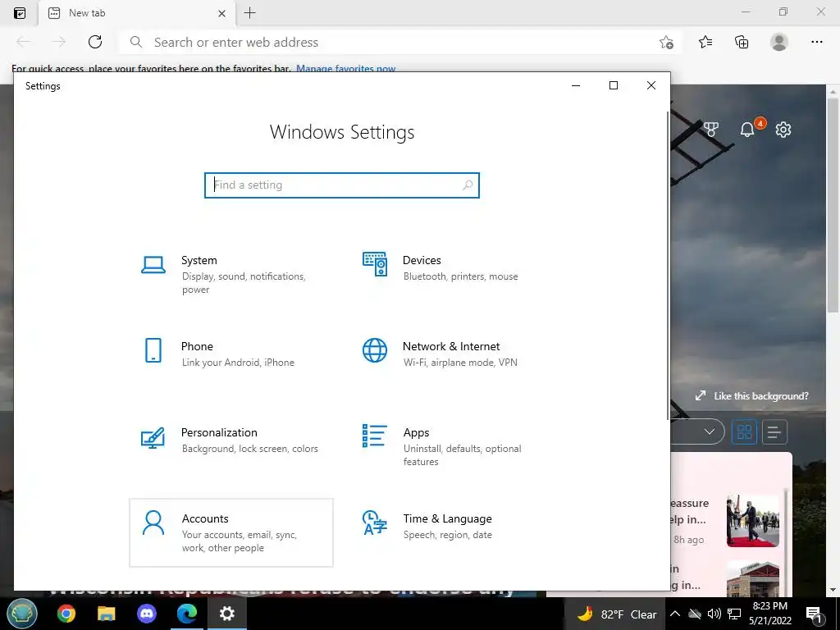Select the New tab browser tab

click(x=136, y=13)
